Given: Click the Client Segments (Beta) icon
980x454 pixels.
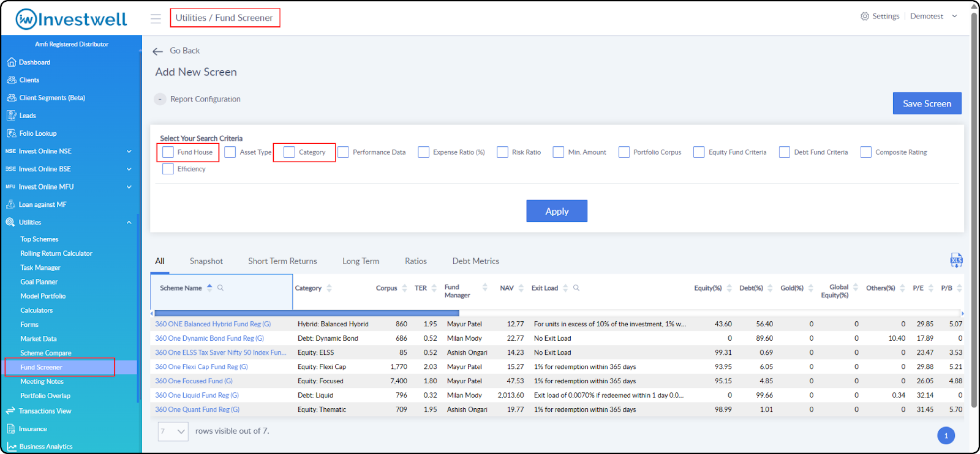Looking at the screenshot, I should (11, 98).
